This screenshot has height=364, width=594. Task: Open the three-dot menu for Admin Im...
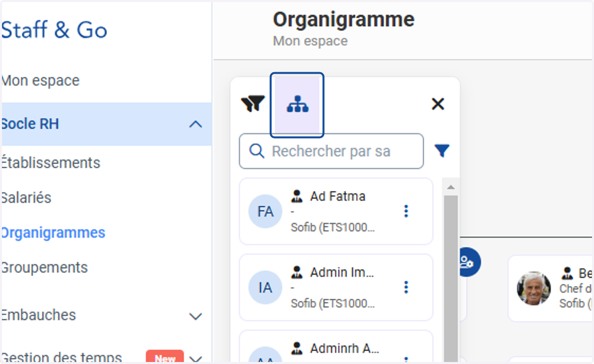[406, 287]
